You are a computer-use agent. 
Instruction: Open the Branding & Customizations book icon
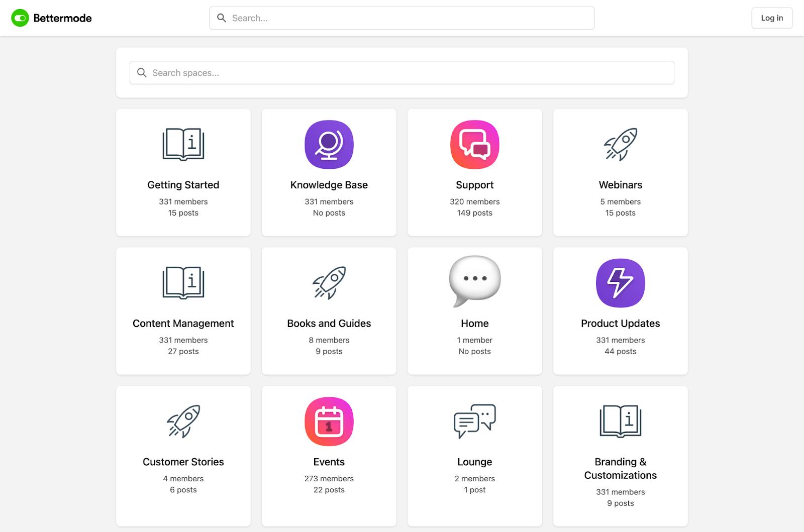[x=621, y=421]
